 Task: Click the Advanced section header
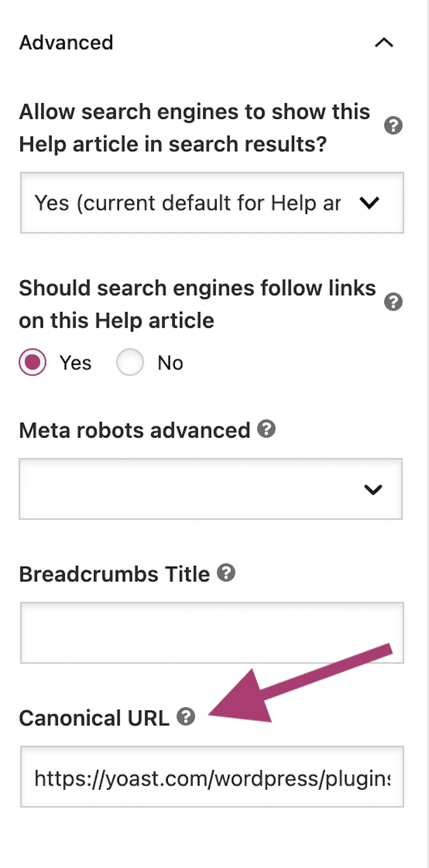[66, 43]
